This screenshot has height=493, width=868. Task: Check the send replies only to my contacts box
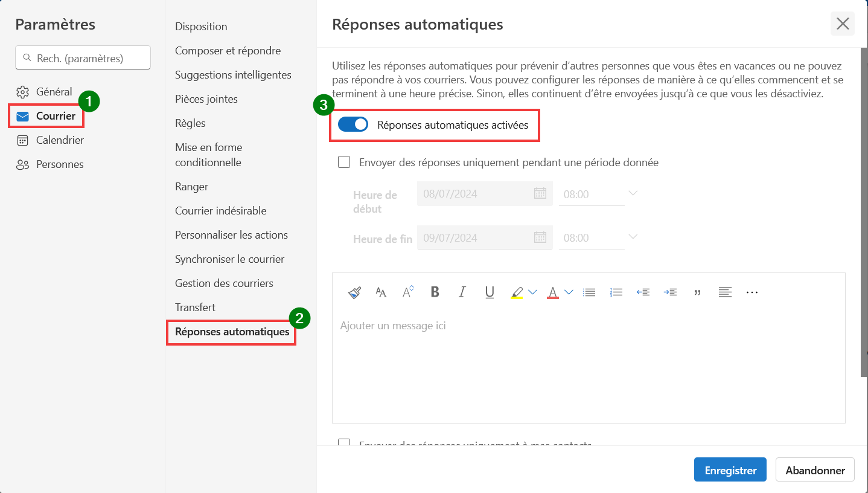click(344, 443)
